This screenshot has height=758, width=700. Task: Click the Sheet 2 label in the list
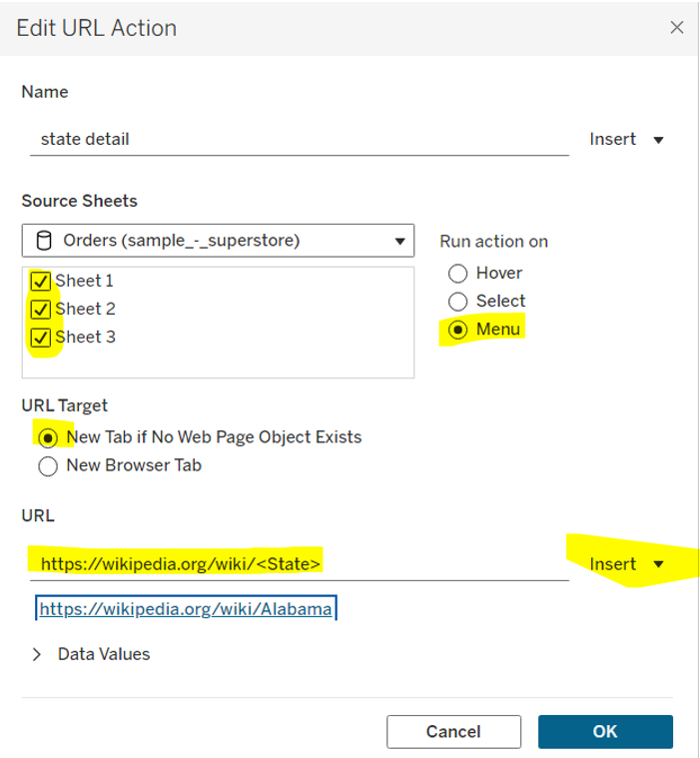tap(85, 309)
